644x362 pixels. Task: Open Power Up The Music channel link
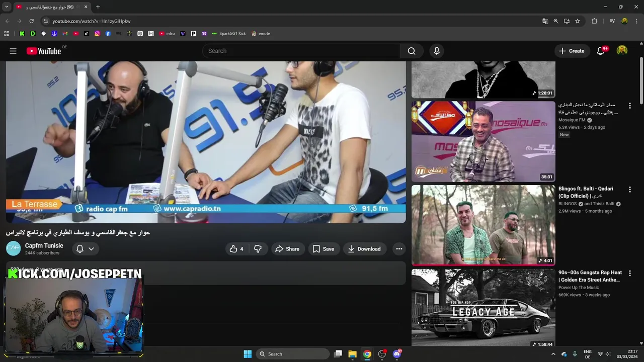[x=579, y=288]
